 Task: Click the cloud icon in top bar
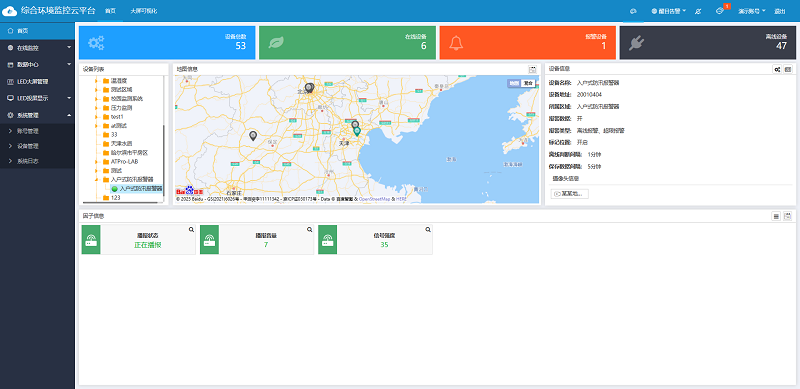(x=633, y=11)
